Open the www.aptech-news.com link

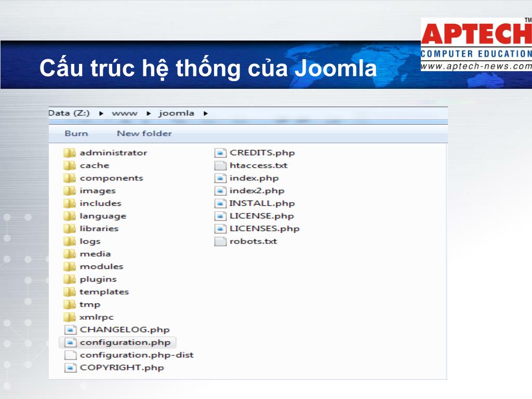(x=476, y=66)
